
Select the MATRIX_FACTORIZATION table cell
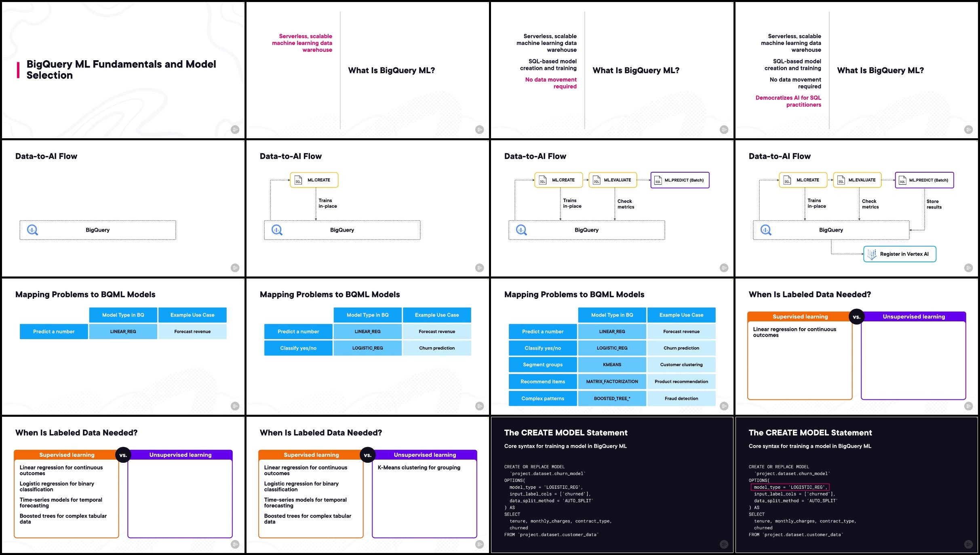coord(612,382)
